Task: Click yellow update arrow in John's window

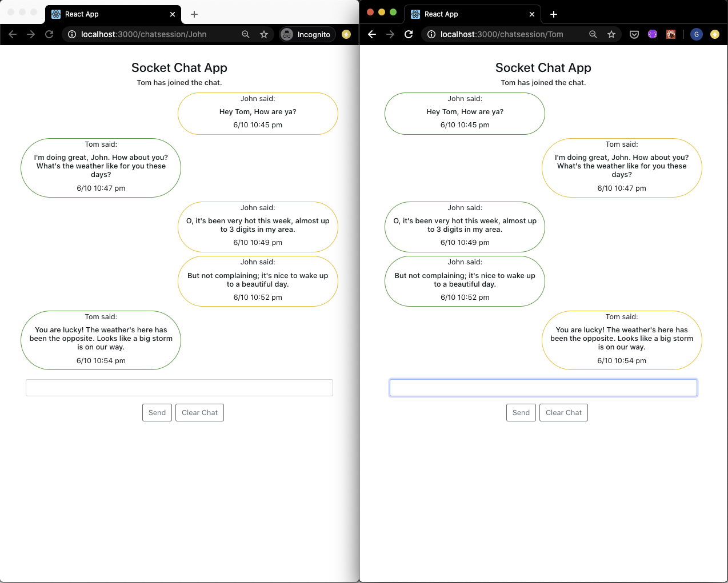Action: 346,34
